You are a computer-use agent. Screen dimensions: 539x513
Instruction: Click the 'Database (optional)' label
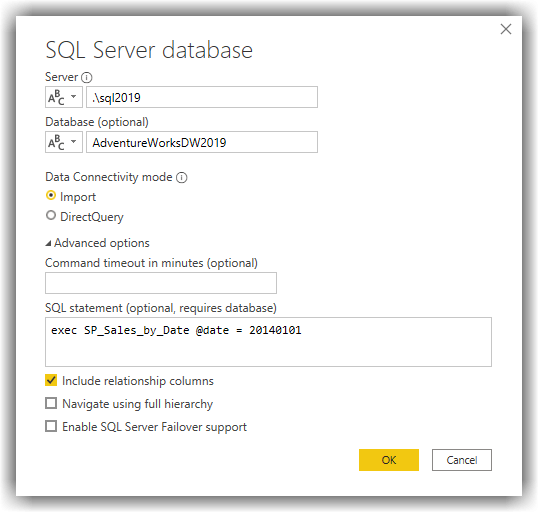tap(97, 122)
